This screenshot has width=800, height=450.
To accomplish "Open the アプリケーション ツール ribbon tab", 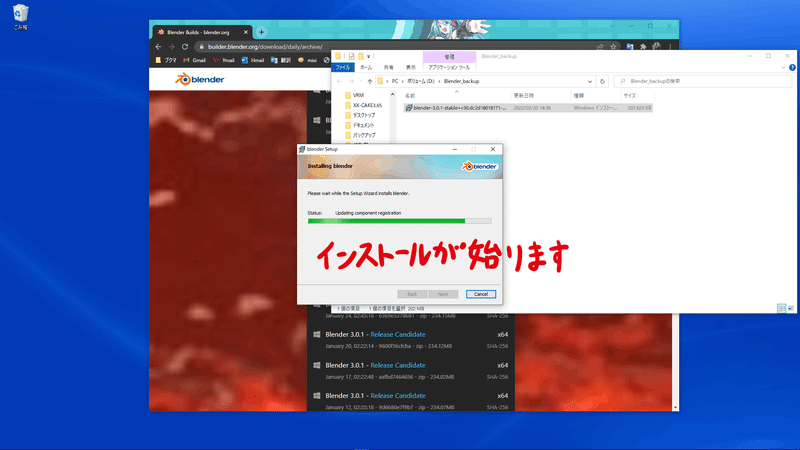I will point(449,67).
